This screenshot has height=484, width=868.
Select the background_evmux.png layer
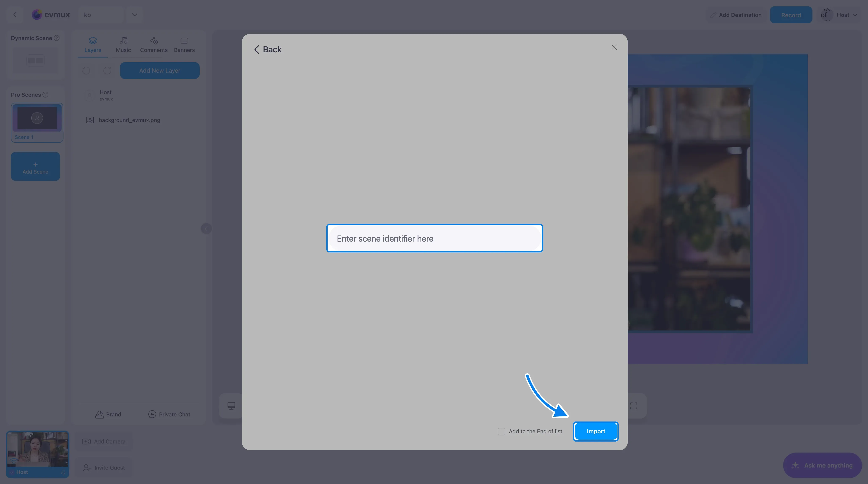(x=139, y=120)
